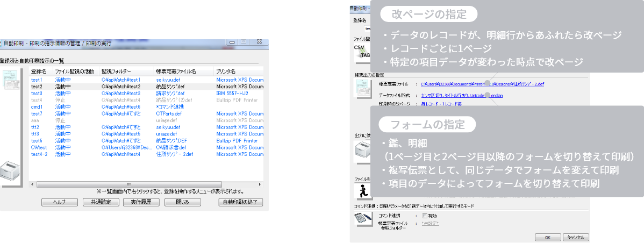Click the 未設定 reference folder link
Screen dimensions: 644x243
(431, 224)
